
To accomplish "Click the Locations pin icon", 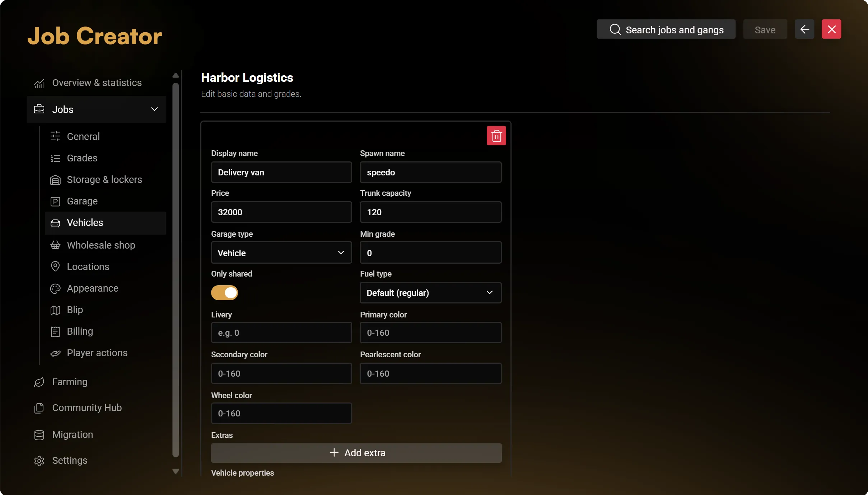I will (55, 266).
